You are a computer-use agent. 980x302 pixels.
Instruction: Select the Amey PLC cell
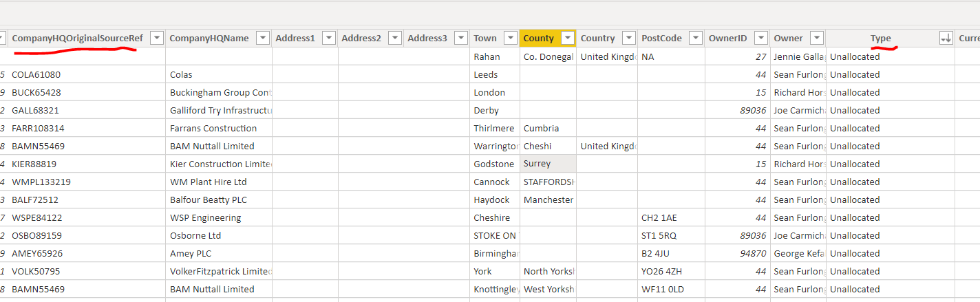219,253
